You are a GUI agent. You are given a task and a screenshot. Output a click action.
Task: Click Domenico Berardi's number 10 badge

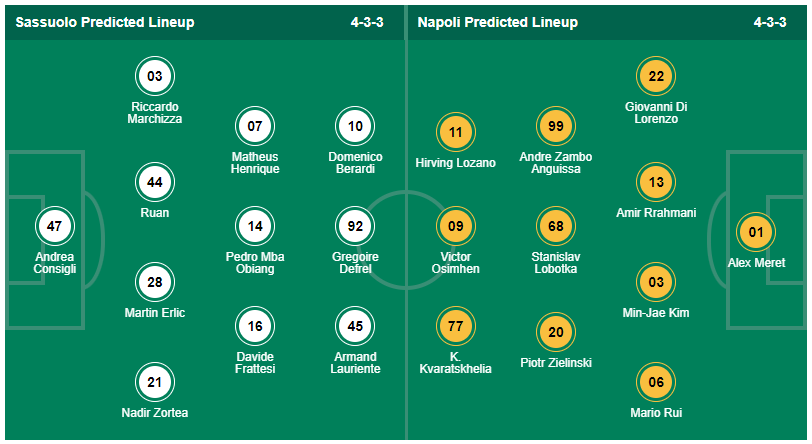click(x=355, y=127)
